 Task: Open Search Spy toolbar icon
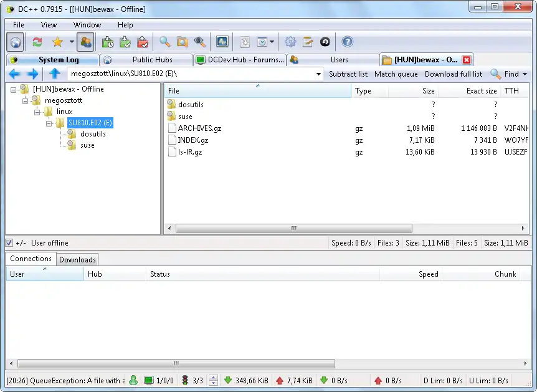click(x=200, y=42)
